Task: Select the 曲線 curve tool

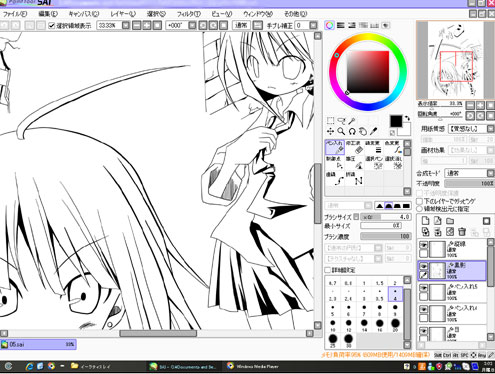Action: pos(335,178)
